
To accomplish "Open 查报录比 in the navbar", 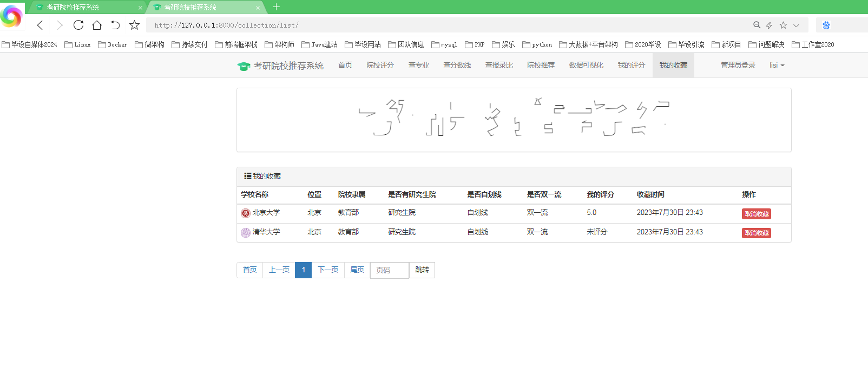I will click(499, 65).
